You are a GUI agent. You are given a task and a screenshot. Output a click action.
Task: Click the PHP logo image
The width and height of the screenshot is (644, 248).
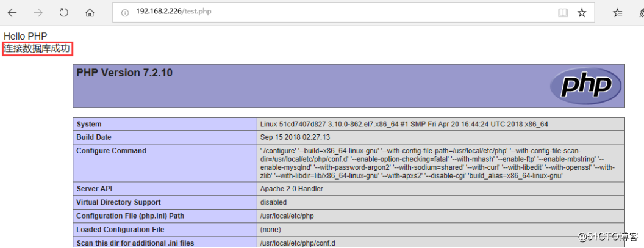click(585, 86)
